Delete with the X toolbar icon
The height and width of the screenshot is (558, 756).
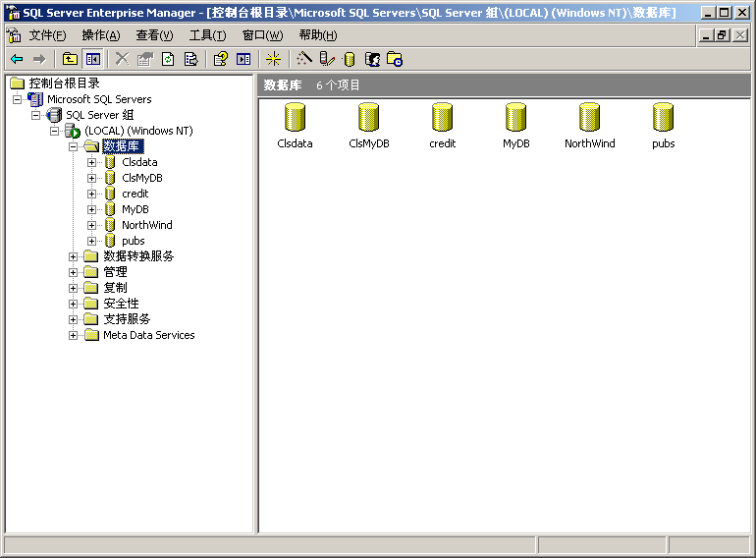[x=123, y=59]
